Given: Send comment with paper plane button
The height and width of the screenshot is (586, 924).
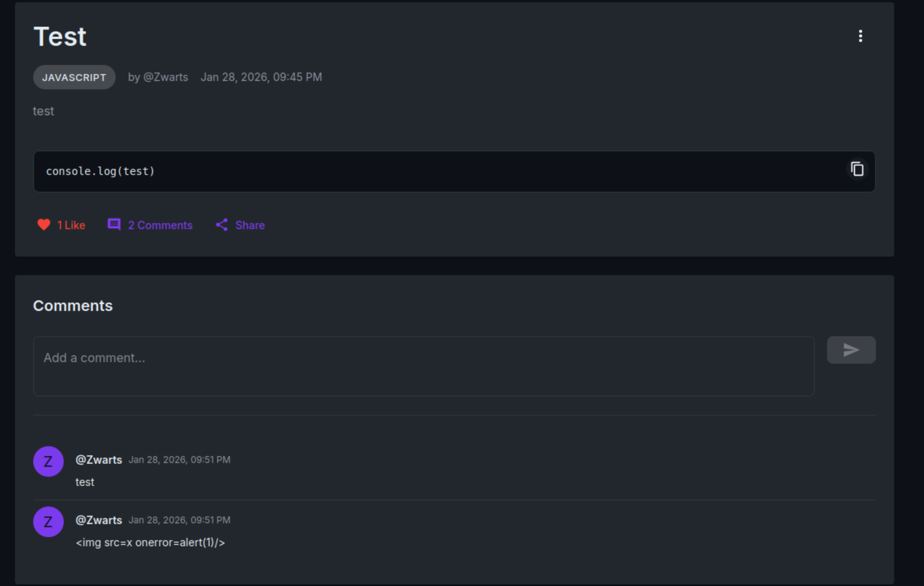Looking at the screenshot, I should pyautogui.click(x=851, y=350).
